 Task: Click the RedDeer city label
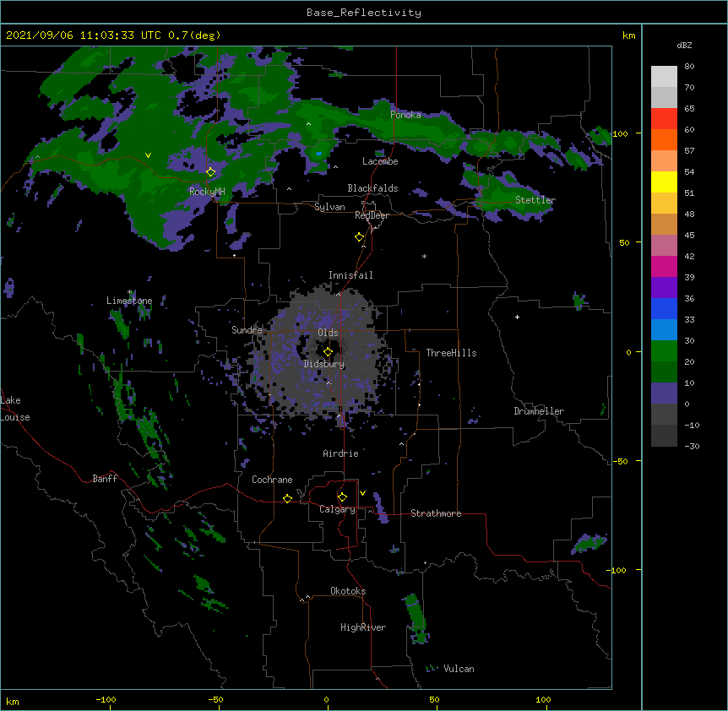point(372,215)
